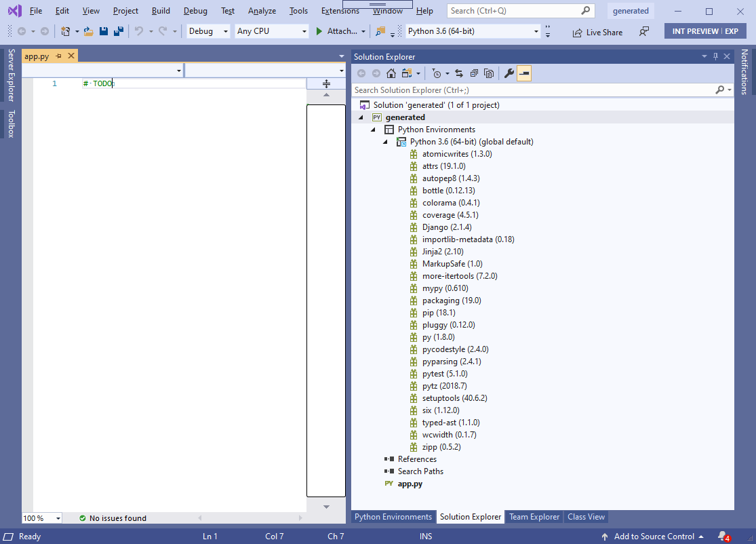The image size is (756, 544).
Task: Select the Search Paths node
Action: pyautogui.click(x=420, y=471)
